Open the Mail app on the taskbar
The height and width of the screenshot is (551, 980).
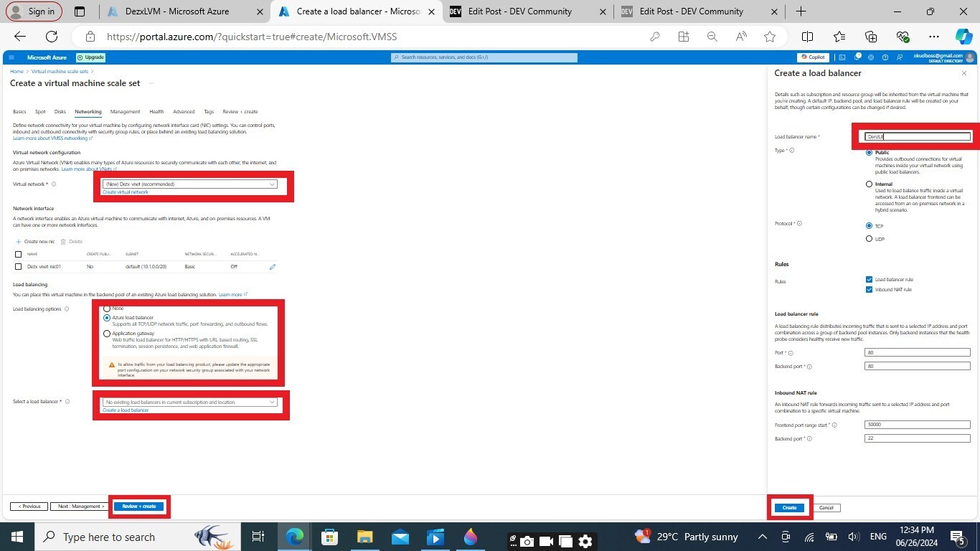tap(400, 537)
